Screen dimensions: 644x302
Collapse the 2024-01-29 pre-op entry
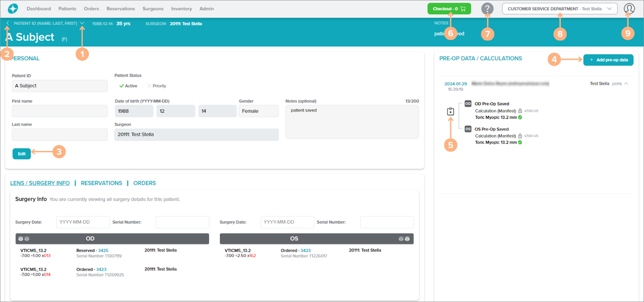pyautogui.click(x=626, y=84)
